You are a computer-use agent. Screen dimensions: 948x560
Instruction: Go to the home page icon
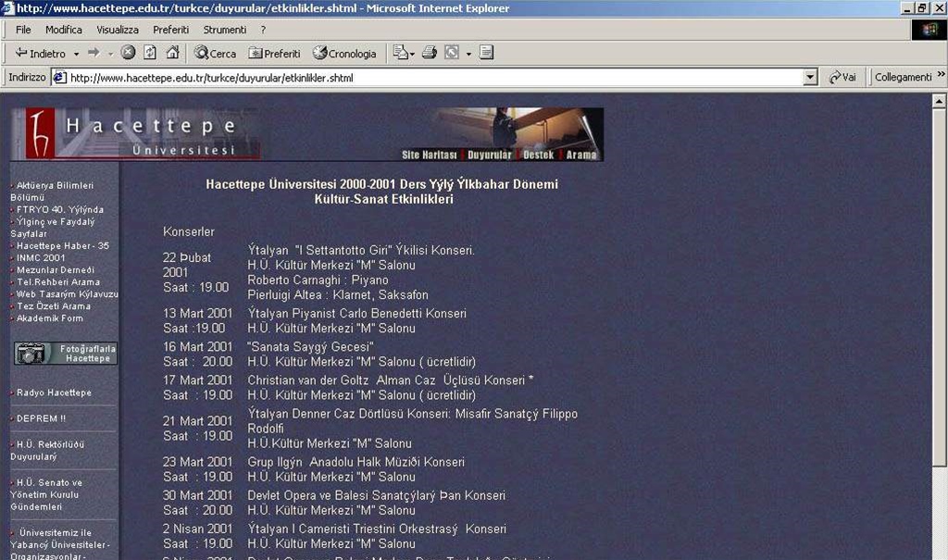click(x=173, y=53)
